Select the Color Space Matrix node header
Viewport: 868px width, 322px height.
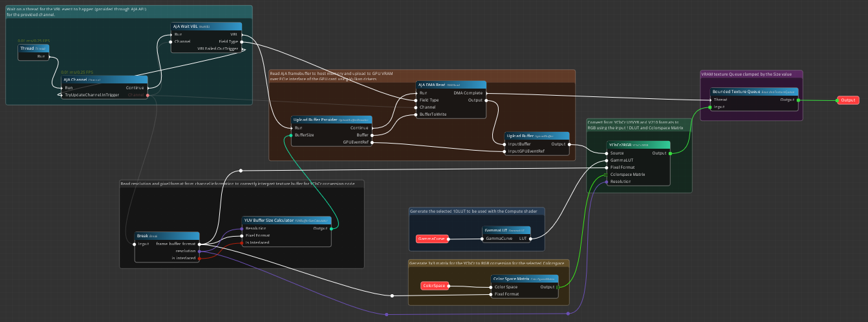525,279
